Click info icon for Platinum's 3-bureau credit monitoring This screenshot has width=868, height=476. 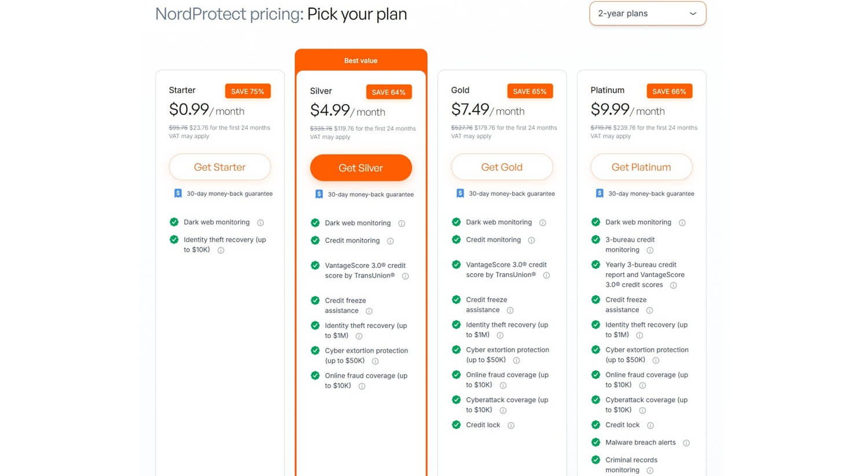click(x=650, y=250)
